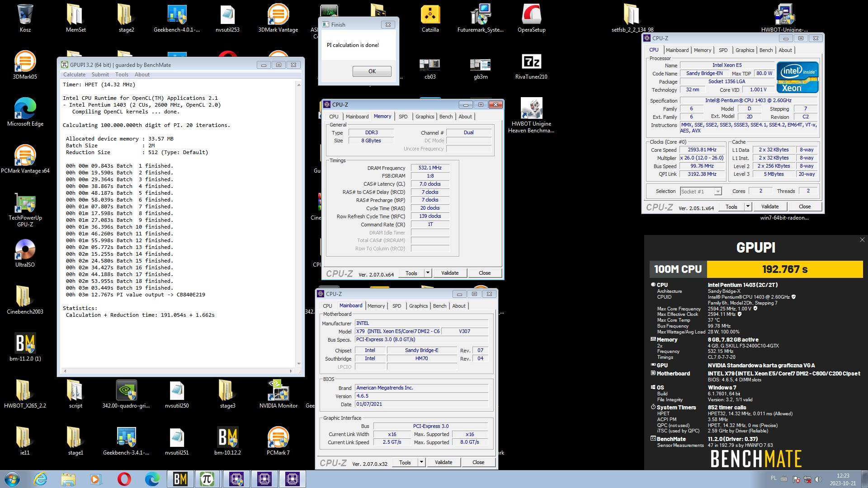This screenshot has height=488, width=868.
Task: Open the Socket #1 selection dropdown
Action: pyautogui.click(x=701, y=192)
